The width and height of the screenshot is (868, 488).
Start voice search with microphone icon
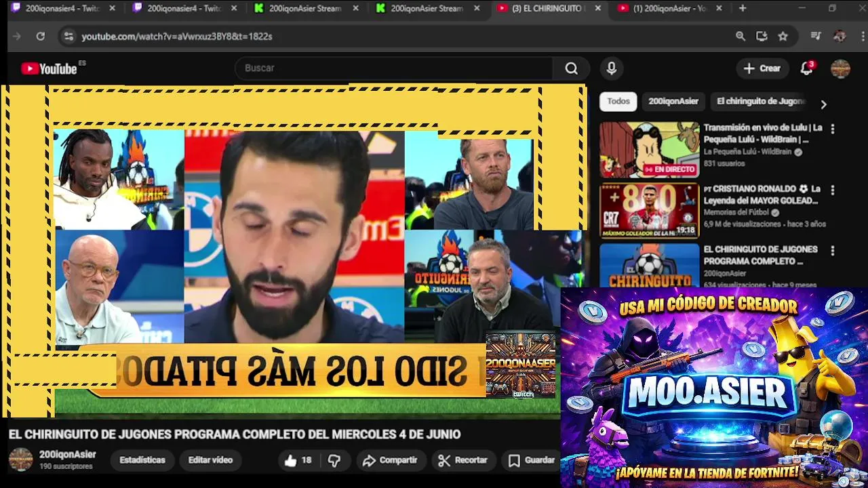pyautogui.click(x=611, y=68)
